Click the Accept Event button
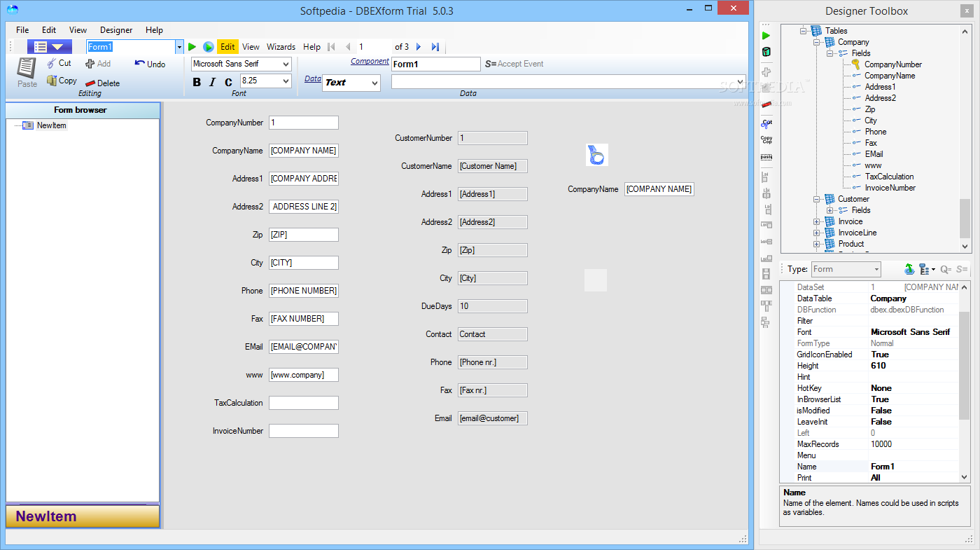 [514, 64]
